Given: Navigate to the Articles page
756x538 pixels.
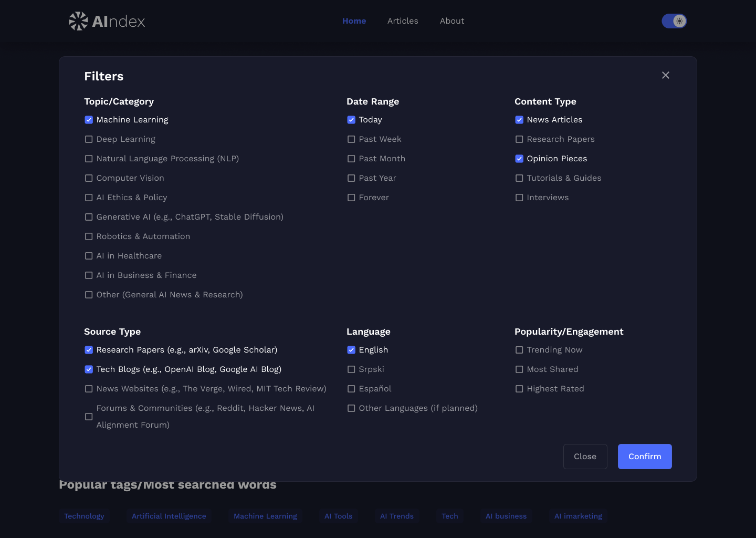Looking at the screenshot, I should [x=403, y=21].
